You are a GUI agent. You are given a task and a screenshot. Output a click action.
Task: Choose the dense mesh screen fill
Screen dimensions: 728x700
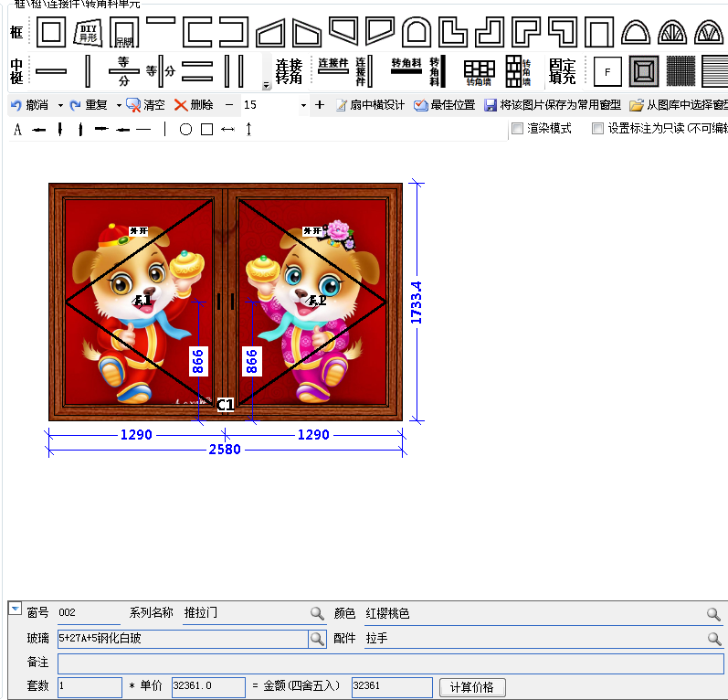[681, 71]
